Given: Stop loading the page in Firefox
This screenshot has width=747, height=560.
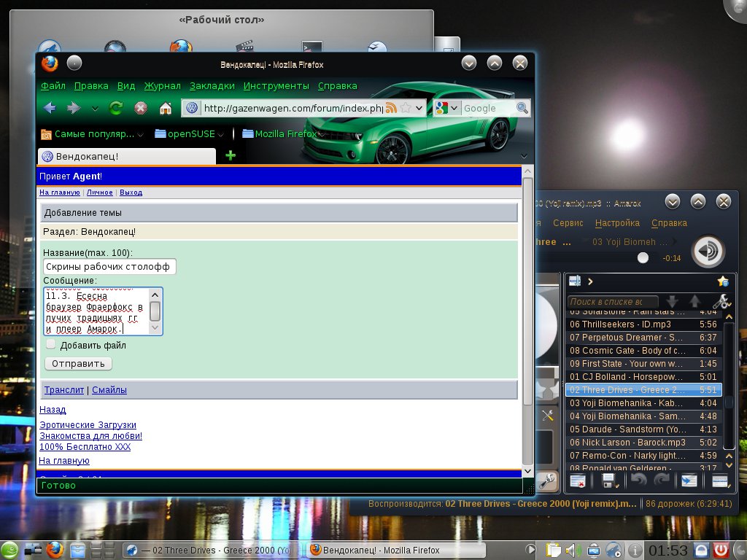Looking at the screenshot, I should [x=141, y=108].
